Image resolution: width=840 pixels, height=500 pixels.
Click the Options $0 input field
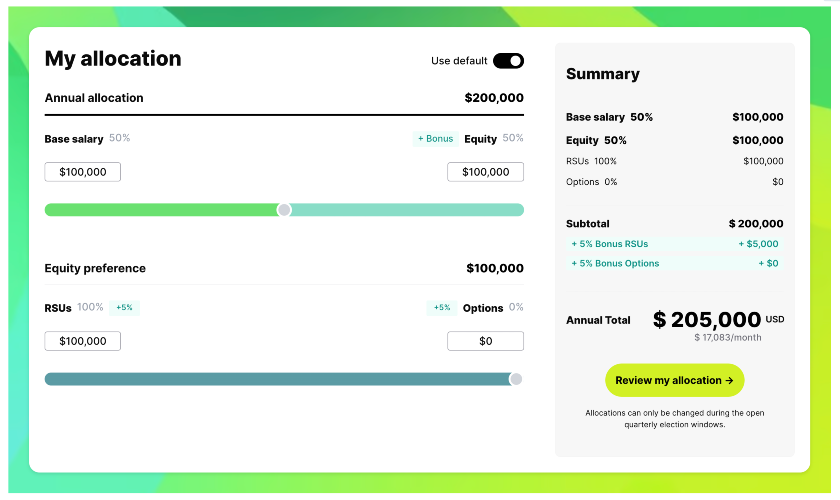(x=485, y=341)
